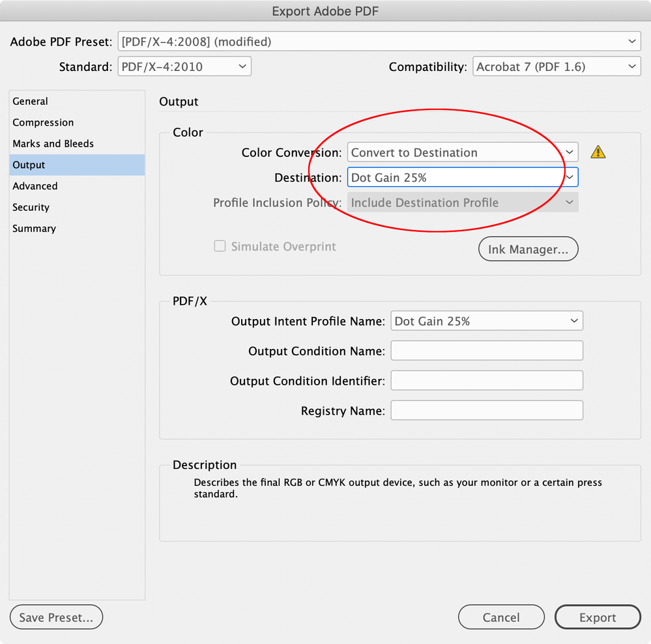651x644 pixels.
Task: Select the Advanced category
Action: point(77,186)
